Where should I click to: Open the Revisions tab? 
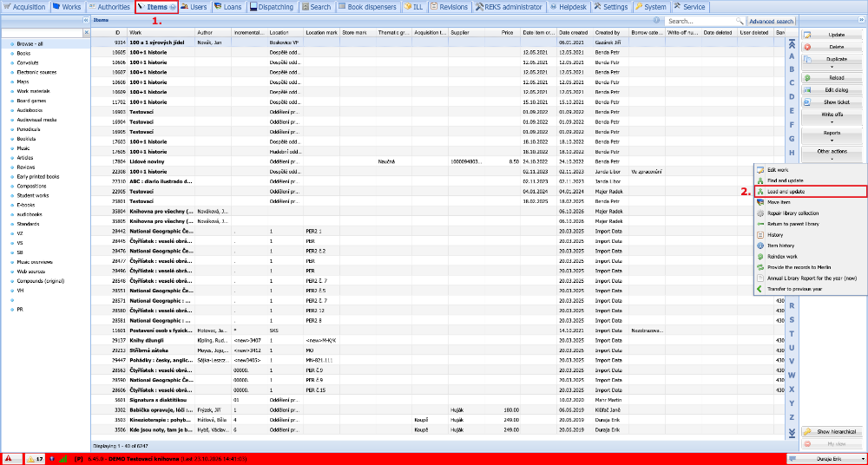tap(449, 7)
